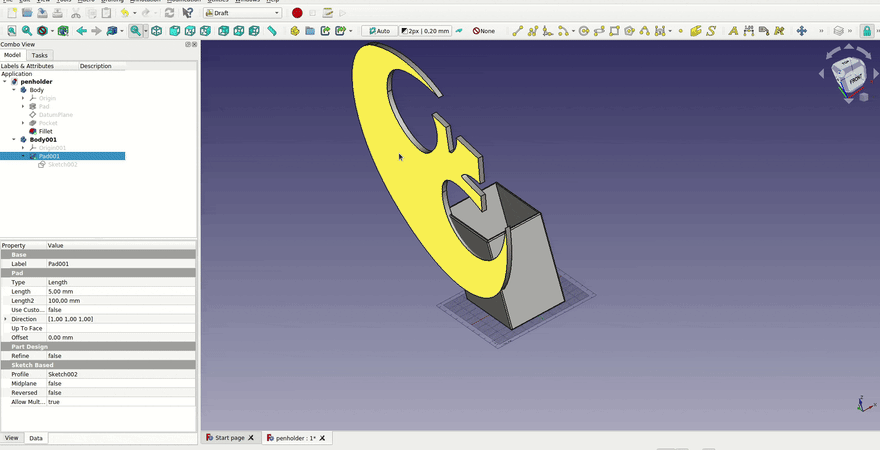Viewport: 880px width, 450px height.
Task: Click the Refresh/recompute icon
Action: coord(169,13)
